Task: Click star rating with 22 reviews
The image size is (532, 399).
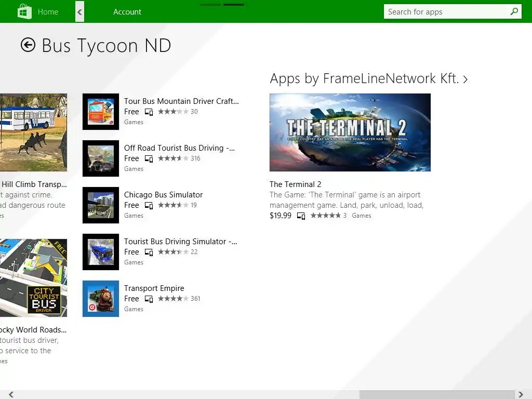Action: [173, 252]
